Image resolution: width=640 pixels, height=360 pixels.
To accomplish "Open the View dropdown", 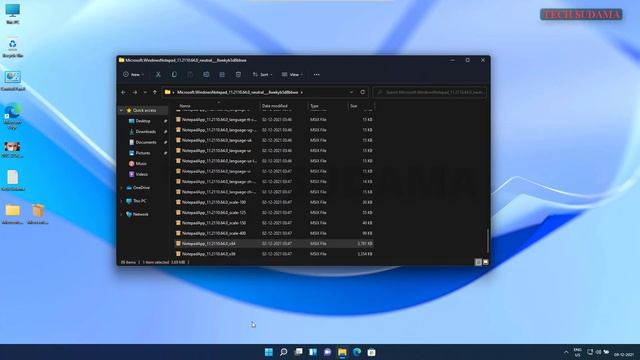I will pyautogui.click(x=292, y=75).
